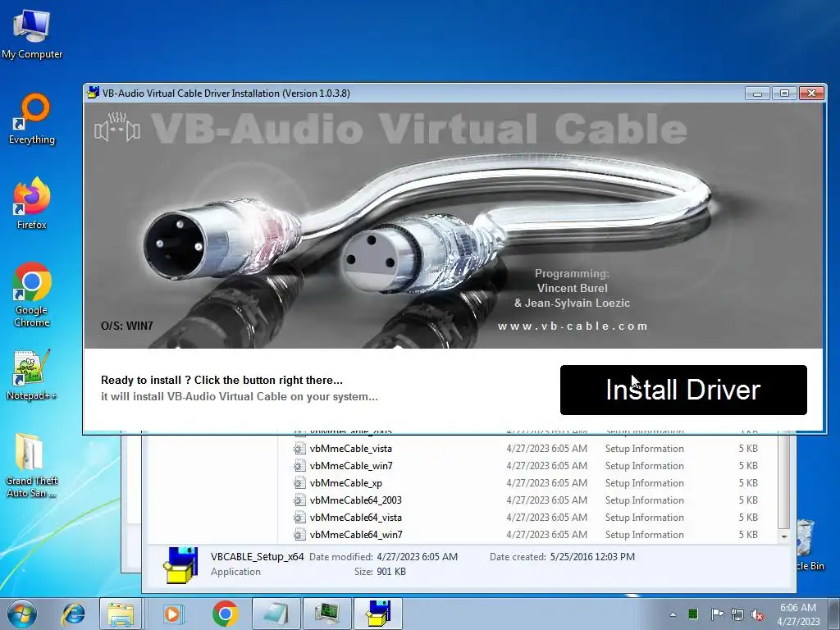Click VBCABLE_Setup_x64 icon in details pane
840x630 pixels.
180,564
